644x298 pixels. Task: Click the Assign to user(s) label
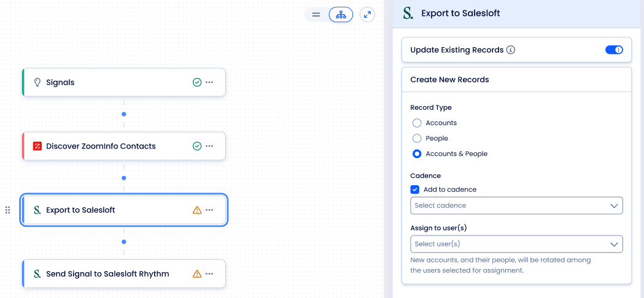(438, 228)
